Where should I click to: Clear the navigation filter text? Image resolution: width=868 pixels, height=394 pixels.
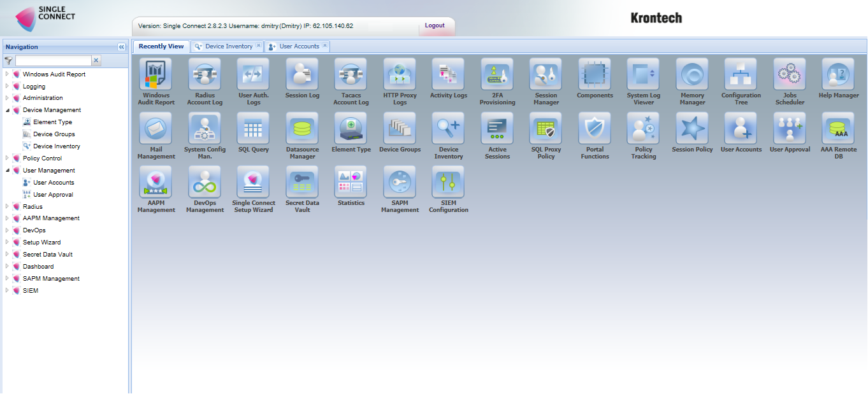(x=96, y=60)
